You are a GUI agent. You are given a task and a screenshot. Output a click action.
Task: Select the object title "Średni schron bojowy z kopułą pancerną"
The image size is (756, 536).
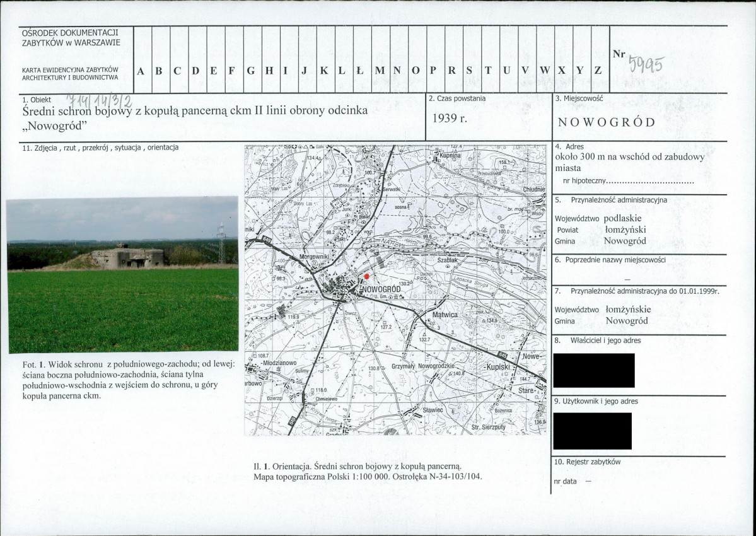tap(125, 110)
